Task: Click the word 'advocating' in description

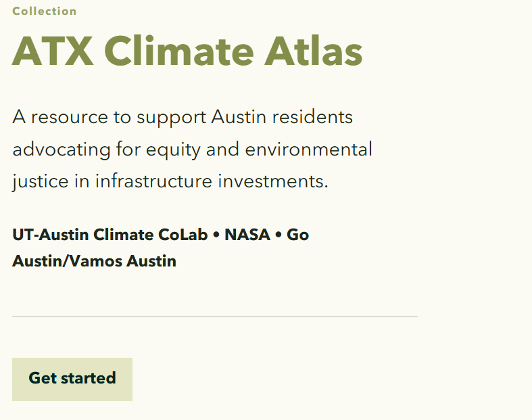Action: pos(62,149)
